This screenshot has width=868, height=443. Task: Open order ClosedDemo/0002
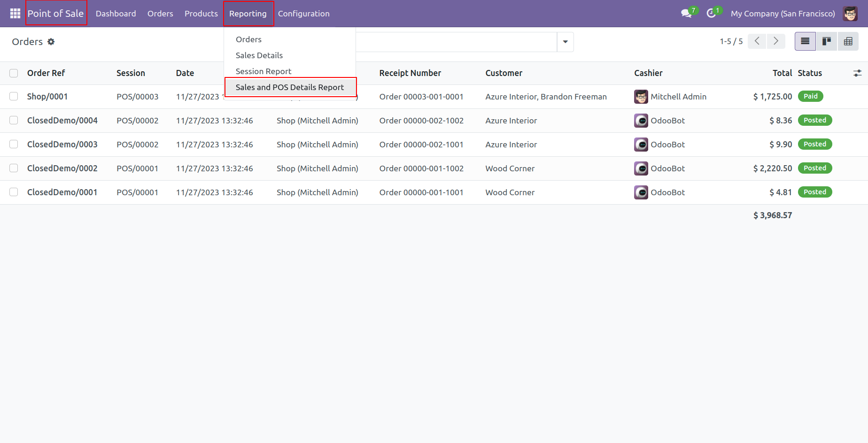pyautogui.click(x=62, y=168)
